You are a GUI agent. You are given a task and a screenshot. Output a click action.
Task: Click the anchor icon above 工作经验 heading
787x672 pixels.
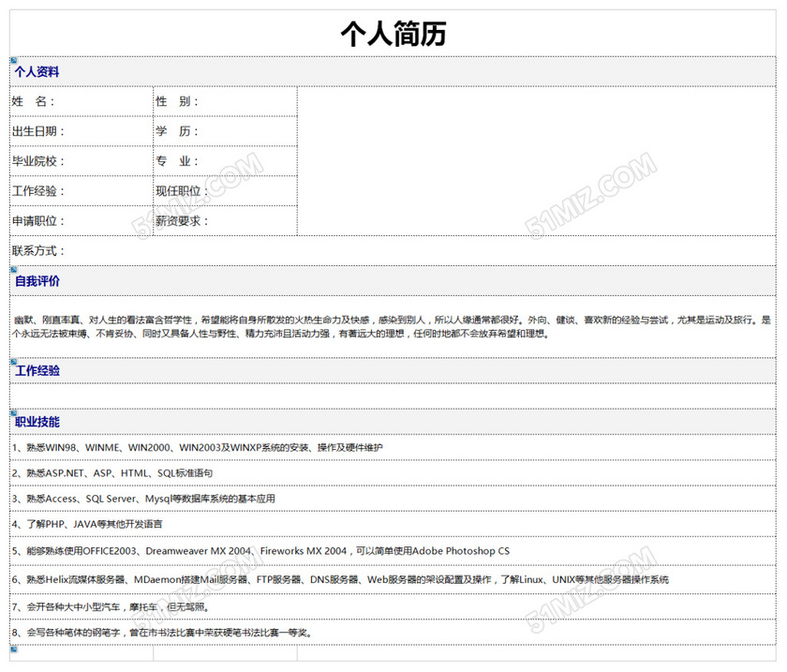coord(14,361)
